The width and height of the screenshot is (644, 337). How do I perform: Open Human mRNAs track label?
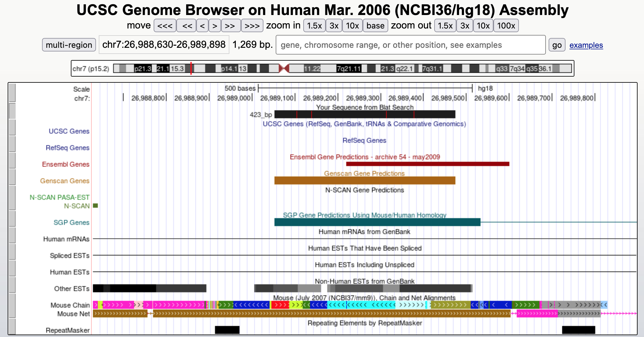click(66, 239)
